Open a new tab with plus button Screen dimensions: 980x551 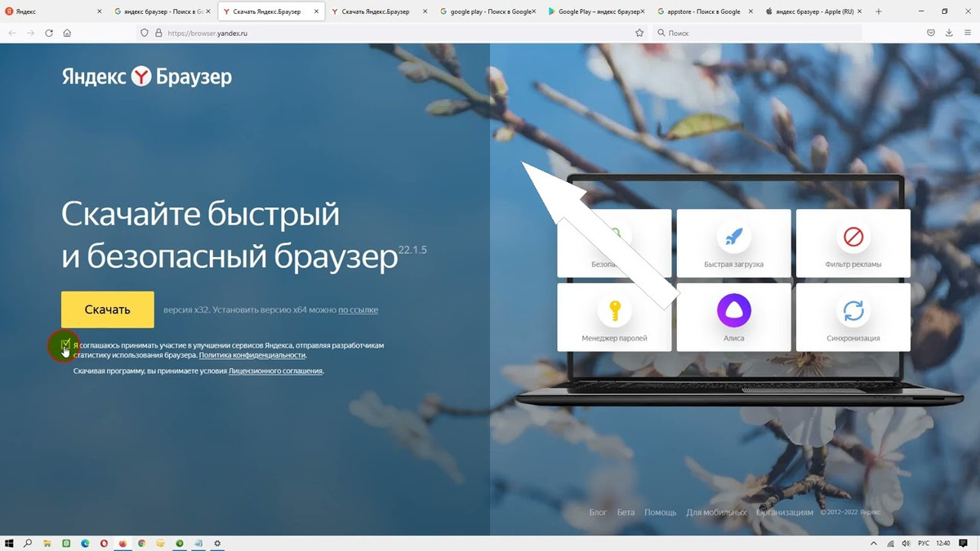point(879,12)
